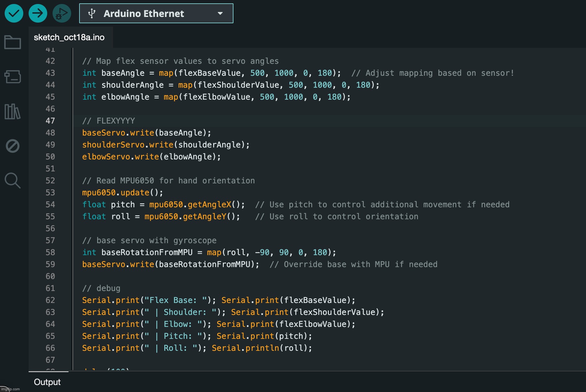Click the '// debug' comment

point(101,288)
